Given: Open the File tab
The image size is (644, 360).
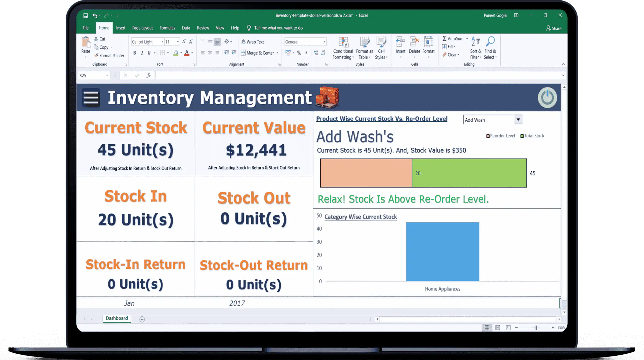Looking at the screenshot, I should [x=86, y=28].
